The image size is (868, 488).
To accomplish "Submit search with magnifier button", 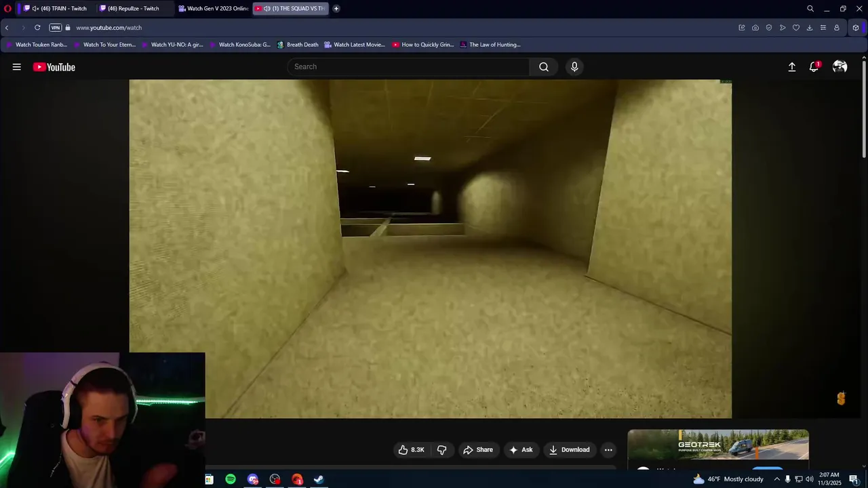I will point(544,66).
